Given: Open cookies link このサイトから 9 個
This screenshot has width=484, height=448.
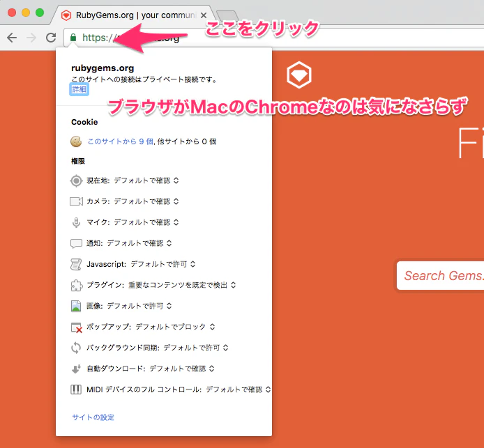Looking at the screenshot, I should click(x=121, y=141).
